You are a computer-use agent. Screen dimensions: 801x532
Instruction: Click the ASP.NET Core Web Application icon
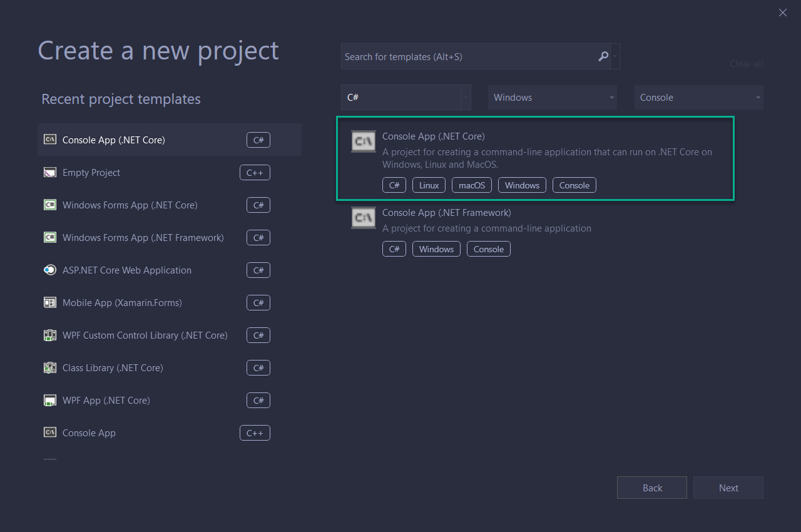click(x=50, y=270)
